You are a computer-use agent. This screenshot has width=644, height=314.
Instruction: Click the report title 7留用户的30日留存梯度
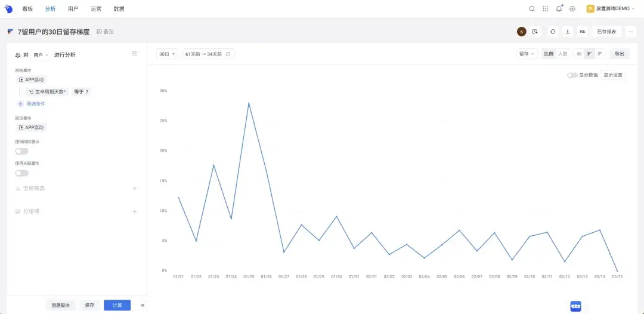(54, 32)
